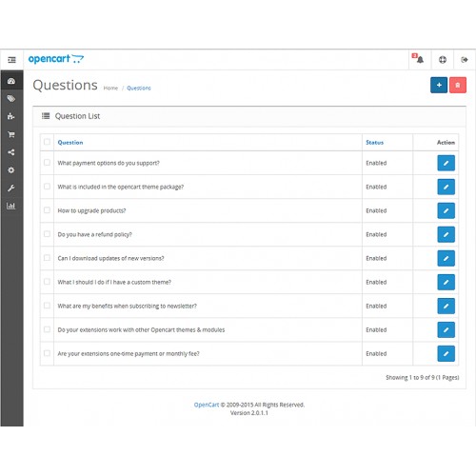
Task: Click the blue Add New plus button
Action: click(439, 85)
